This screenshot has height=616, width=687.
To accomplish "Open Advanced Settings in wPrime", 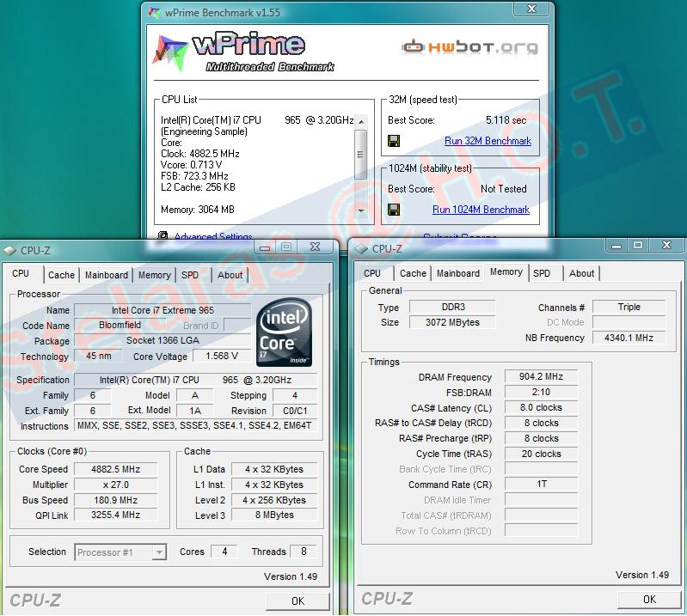I will 213,237.
